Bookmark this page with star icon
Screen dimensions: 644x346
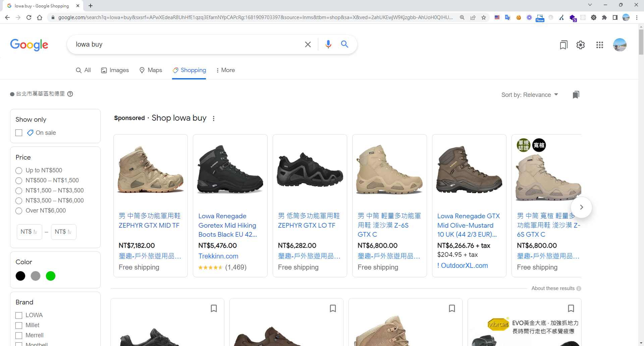coord(483,17)
